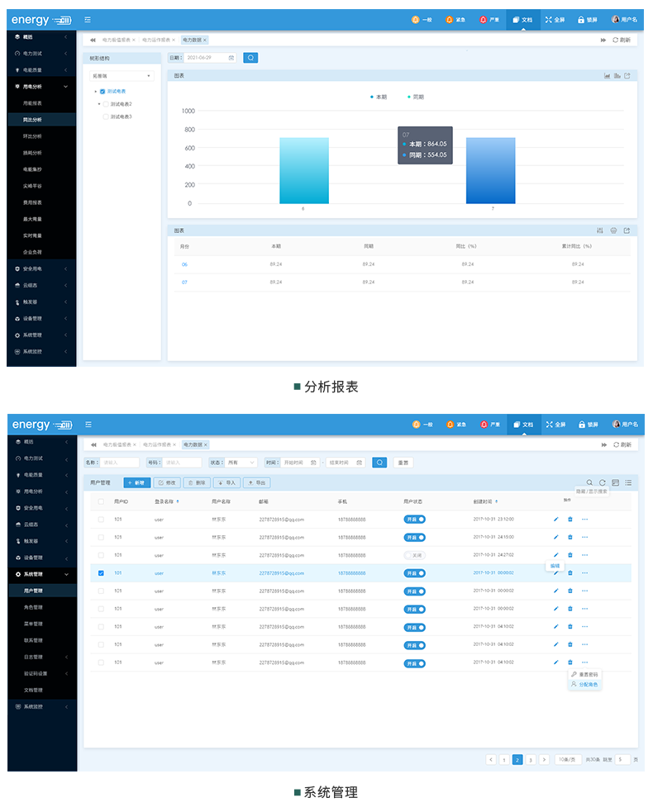The width and height of the screenshot is (653, 812).
Task: Open more options for row created 24:27:02
Action: [x=584, y=555]
